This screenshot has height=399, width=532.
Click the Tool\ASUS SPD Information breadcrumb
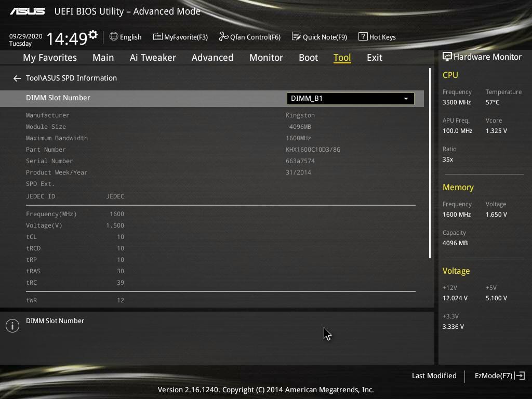[71, 78]
